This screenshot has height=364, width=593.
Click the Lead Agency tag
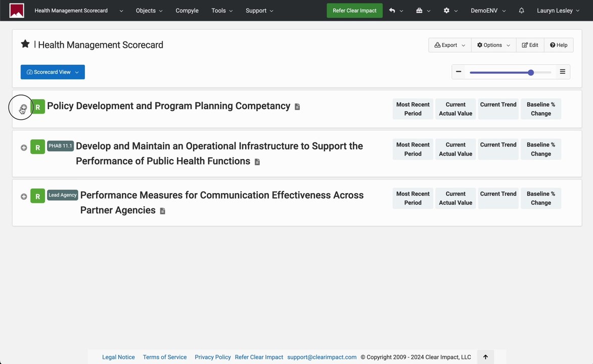coord(62,195)
